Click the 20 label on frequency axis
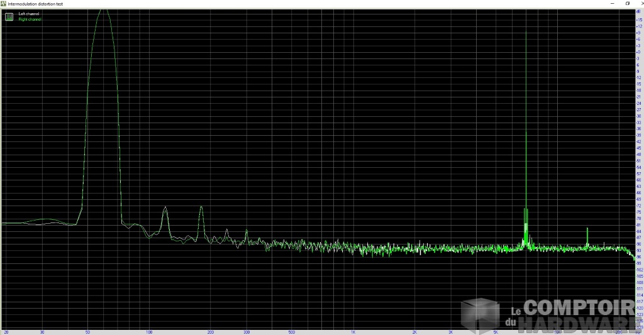Screen dimensions: 644x335 point(6,331)
